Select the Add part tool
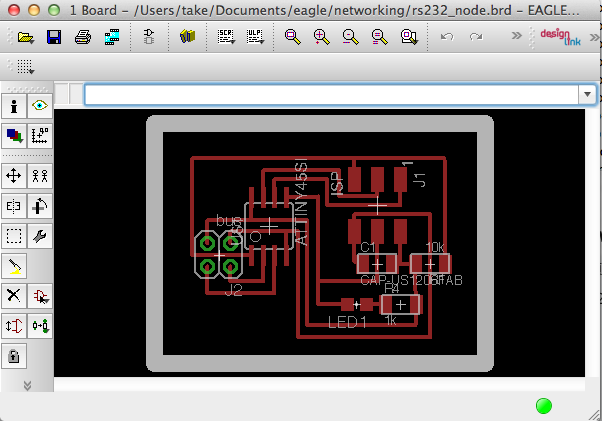Viewport: 602px width, 421px height. click(40, 296)
